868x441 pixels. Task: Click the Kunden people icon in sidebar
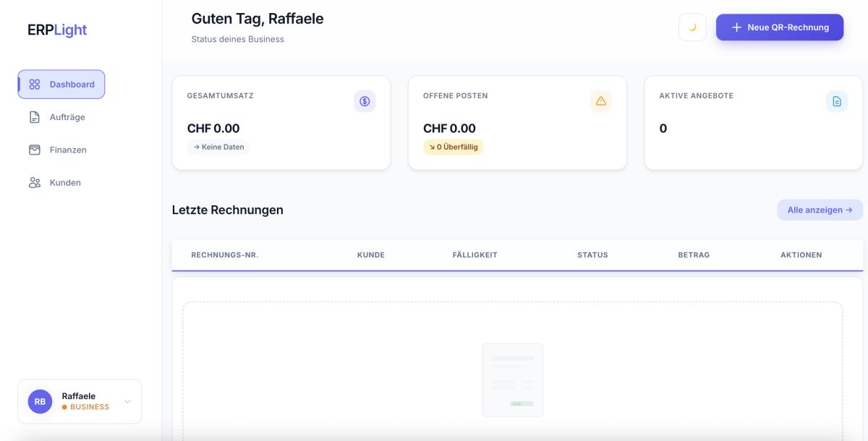pos(34,183)
